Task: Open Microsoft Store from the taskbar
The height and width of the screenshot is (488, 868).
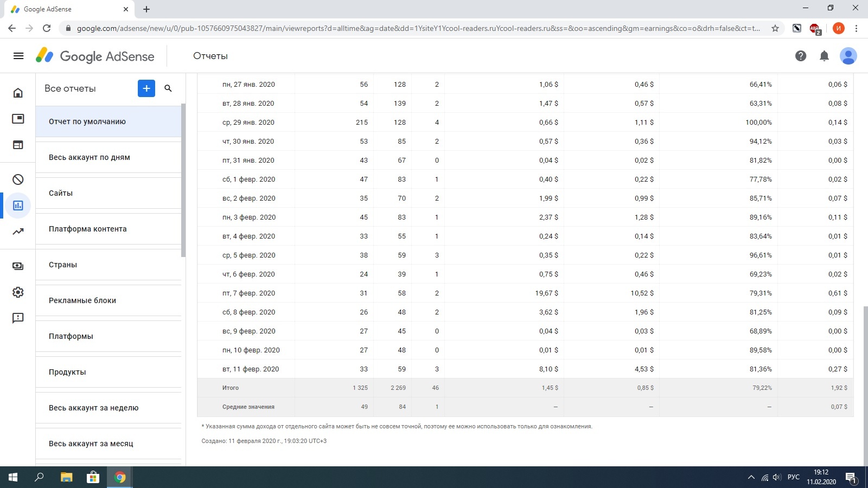Action: (x=93, y=477)
